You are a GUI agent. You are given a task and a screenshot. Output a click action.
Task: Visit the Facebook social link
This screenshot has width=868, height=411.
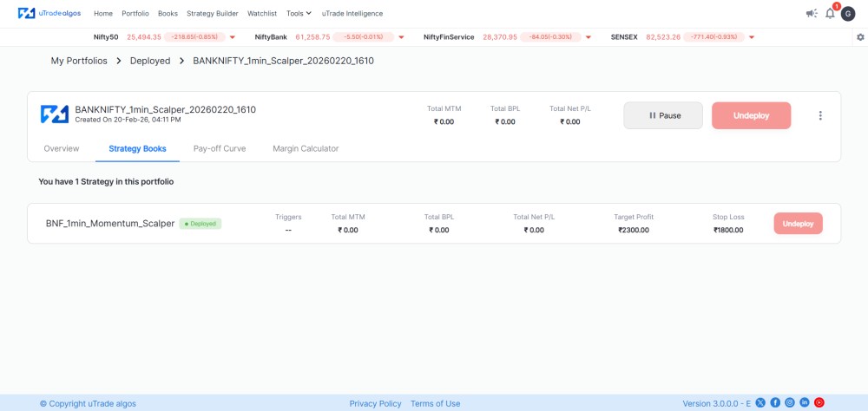pos(775,402)
